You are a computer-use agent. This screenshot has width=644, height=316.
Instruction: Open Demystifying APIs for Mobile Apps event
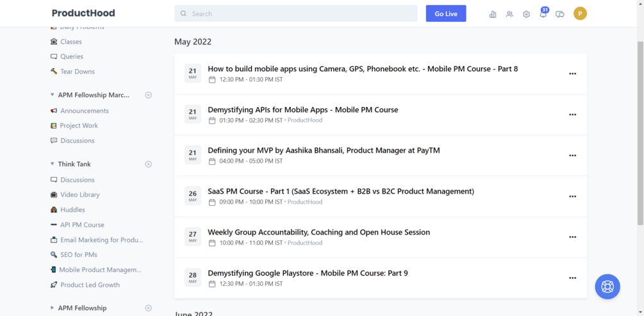[x=302, y=110]
